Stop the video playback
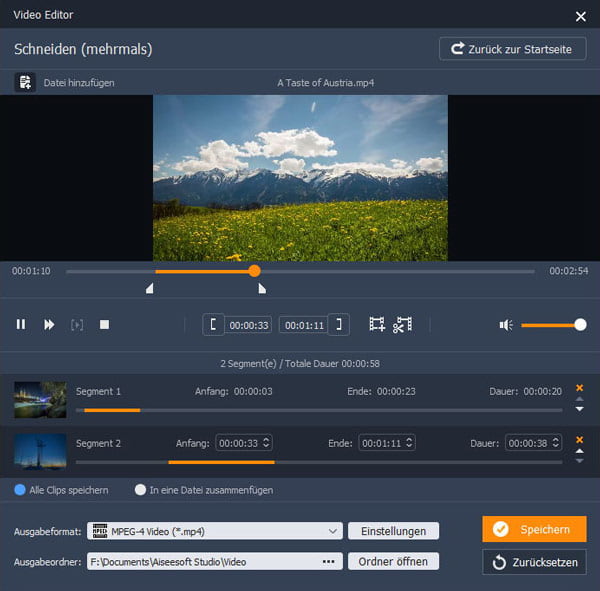 tap(104, 324)
